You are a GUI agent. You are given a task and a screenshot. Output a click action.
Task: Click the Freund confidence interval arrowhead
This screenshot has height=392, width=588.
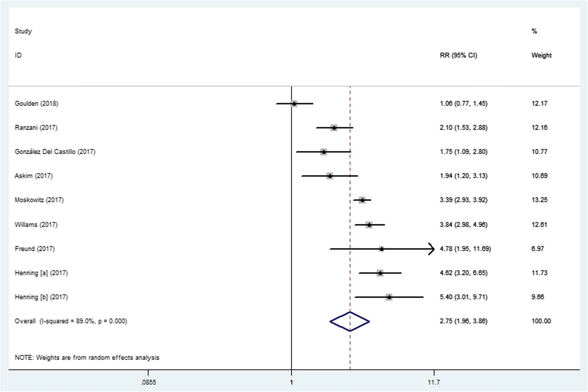coord(431,249)
